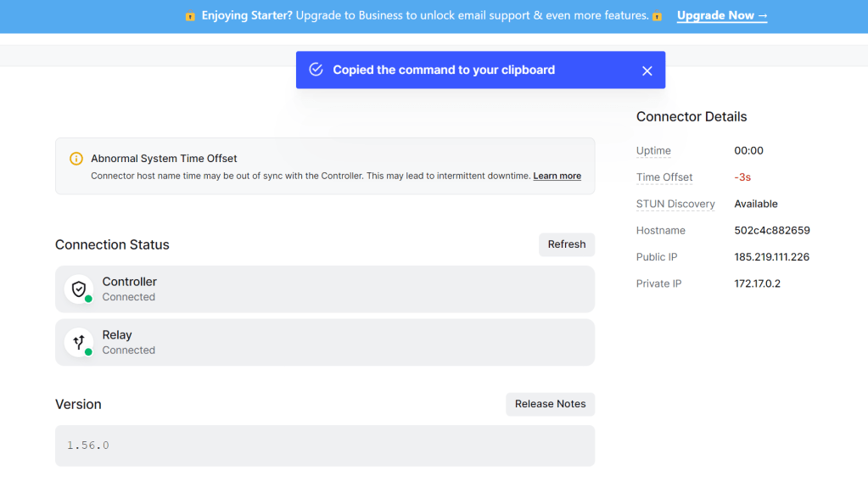
Task: Open the Release Notes
Action: pyautogui.click(x=550, y=404)
